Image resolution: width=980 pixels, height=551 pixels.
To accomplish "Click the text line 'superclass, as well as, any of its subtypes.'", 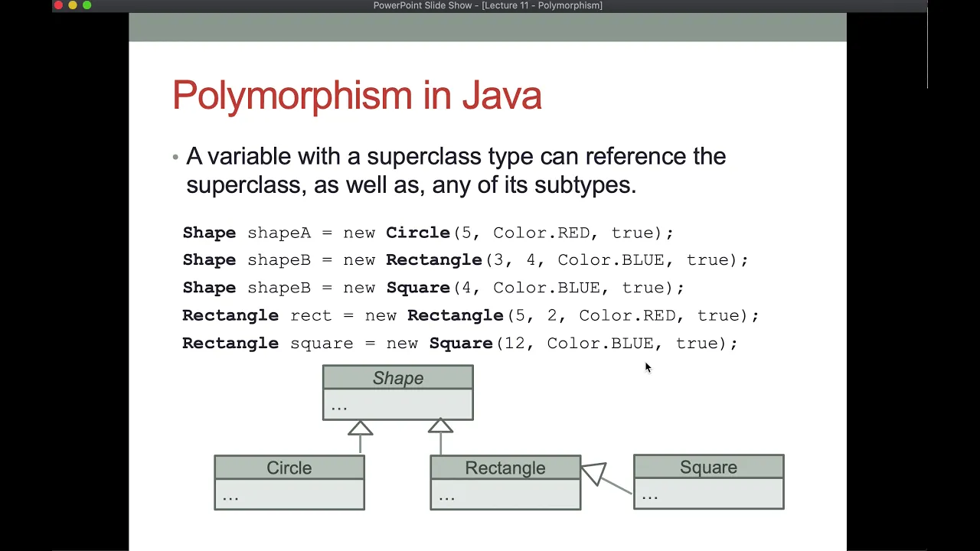I will click(411, 184).
